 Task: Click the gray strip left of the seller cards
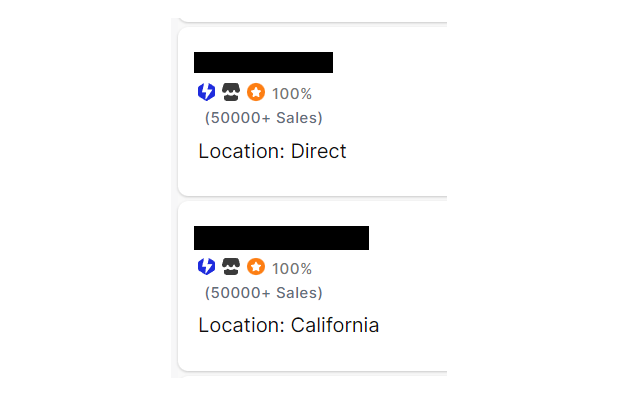click(x=174, y=198)
